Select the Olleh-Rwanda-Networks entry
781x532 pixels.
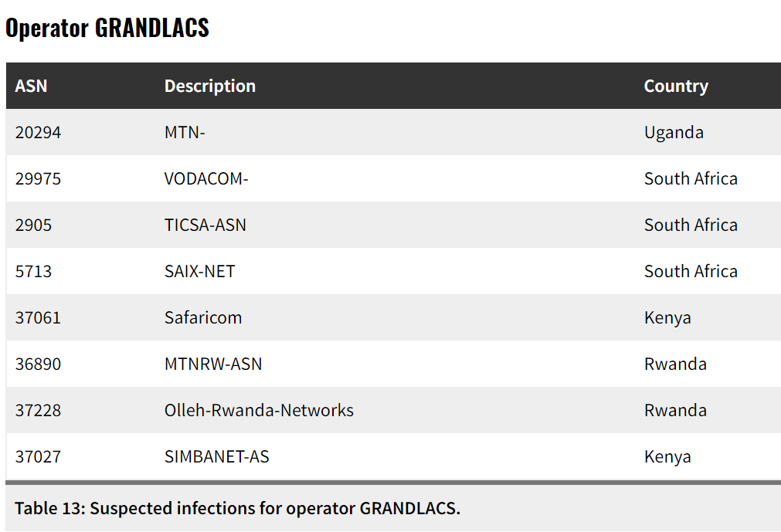[259, 410]
